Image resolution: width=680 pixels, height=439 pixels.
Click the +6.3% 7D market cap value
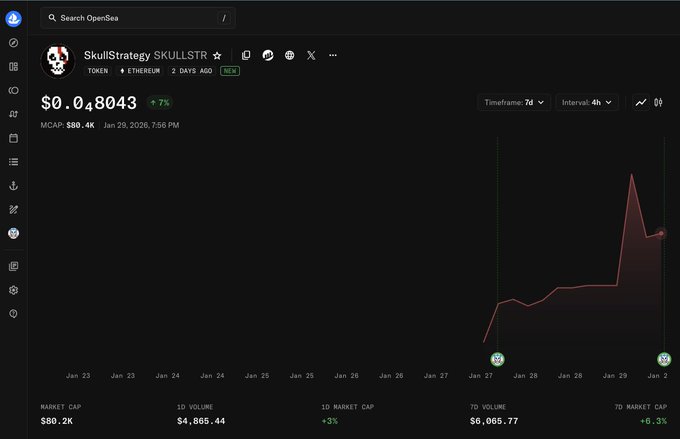coord(654,421)
